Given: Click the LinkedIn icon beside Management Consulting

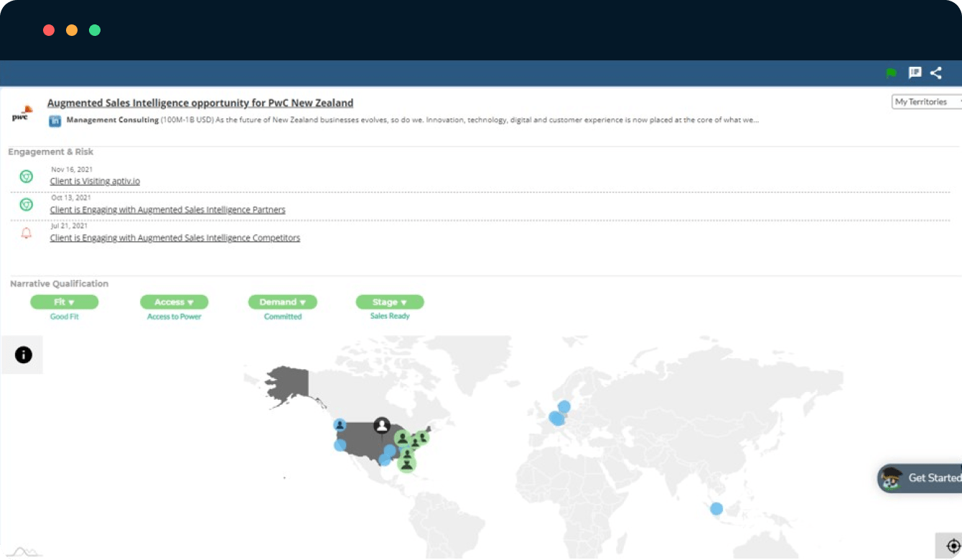Looking at the screenshot, I should click(55, 121).
